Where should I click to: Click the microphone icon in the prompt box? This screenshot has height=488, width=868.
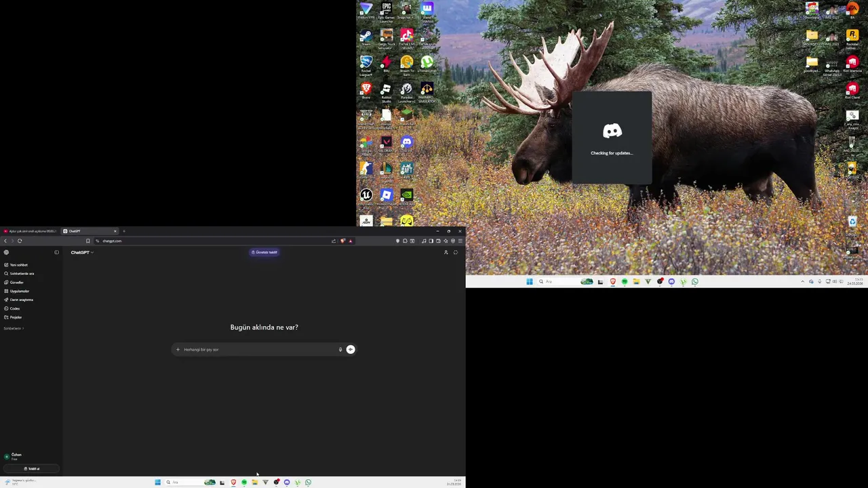340,350
